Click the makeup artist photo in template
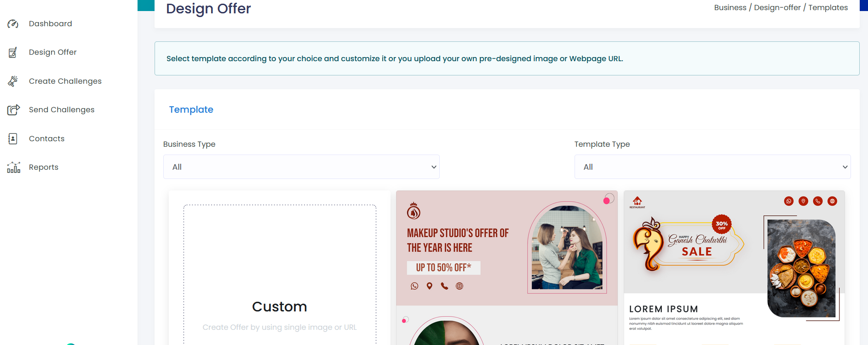This screenshot has height=345, width=868. [567, 247]
